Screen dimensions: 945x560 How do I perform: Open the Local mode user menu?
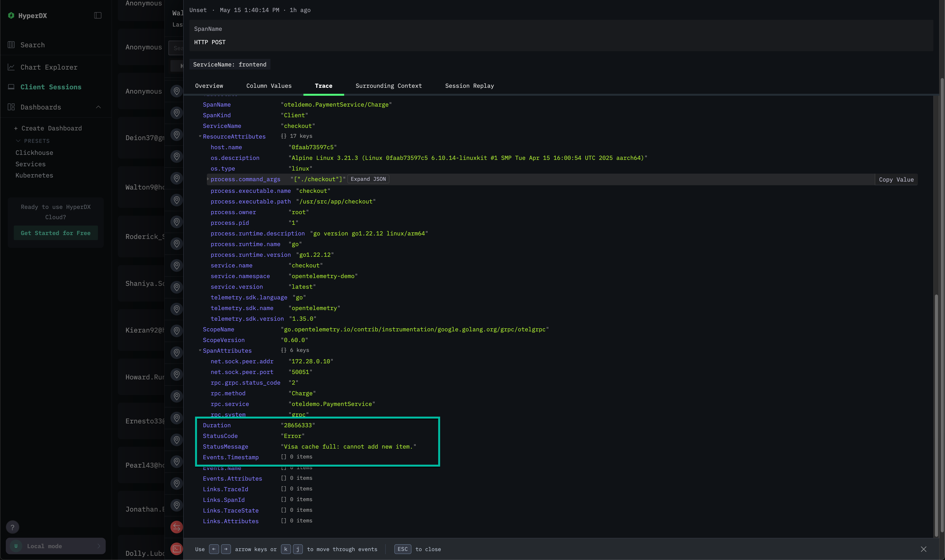(x=55, y=546)
